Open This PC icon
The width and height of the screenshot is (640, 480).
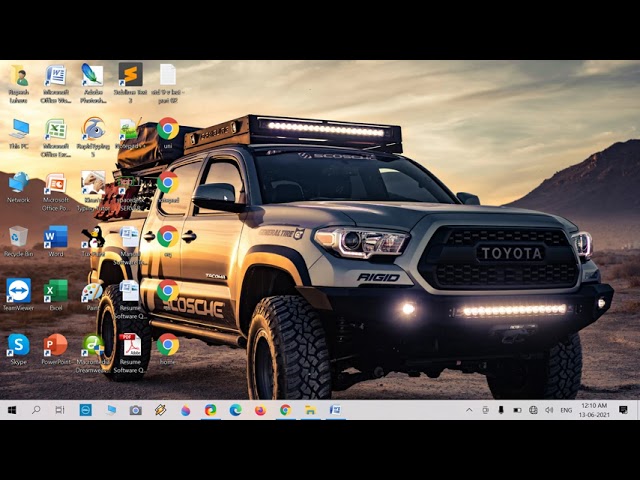click(18, 129)
